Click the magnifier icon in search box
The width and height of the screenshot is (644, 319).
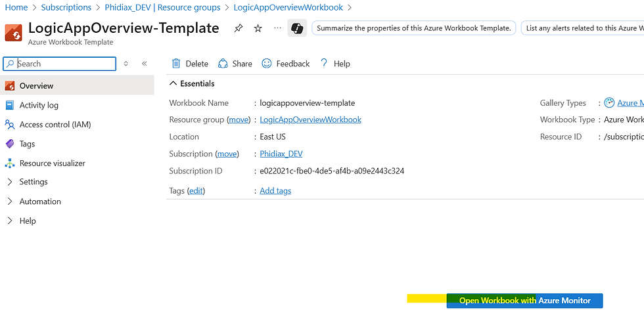11,64
